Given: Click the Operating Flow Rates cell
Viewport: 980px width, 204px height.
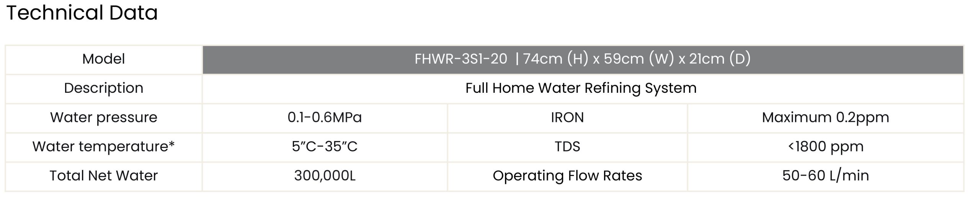Looking at the screenshot, I should point(567,176).
